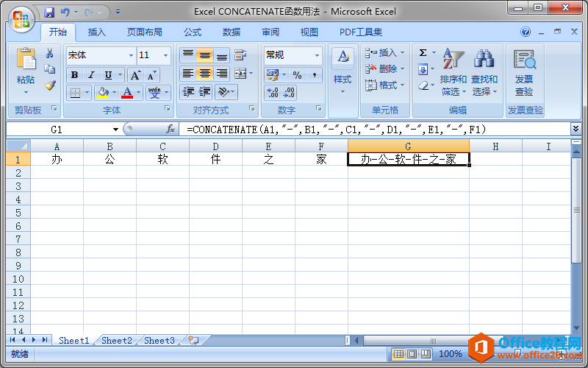Switch to the 数据 ribbon tab
Screen dimensions: 588x368
[x=232, y=32]
